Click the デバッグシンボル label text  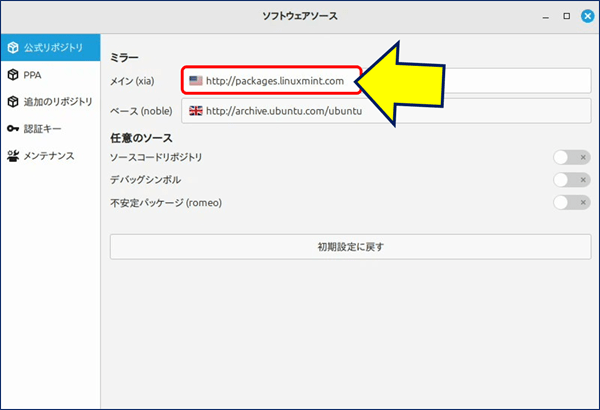click(x=146, y=180)
